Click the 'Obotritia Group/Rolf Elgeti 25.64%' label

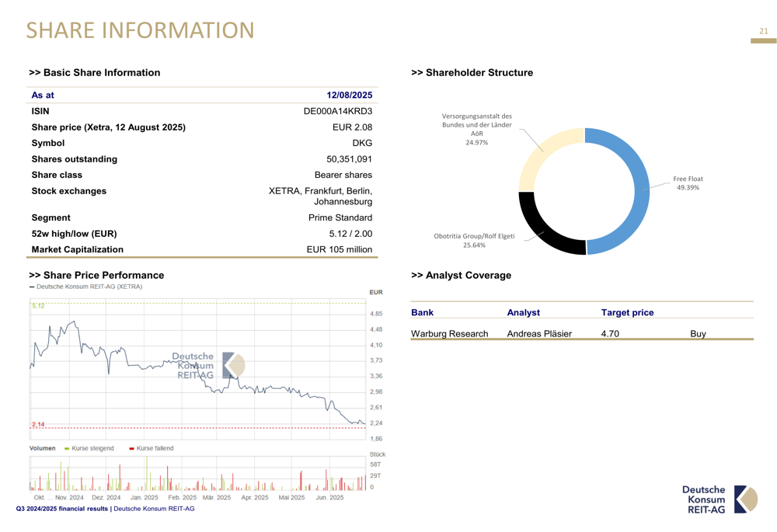pyautogui.click(x=474, y=241)
